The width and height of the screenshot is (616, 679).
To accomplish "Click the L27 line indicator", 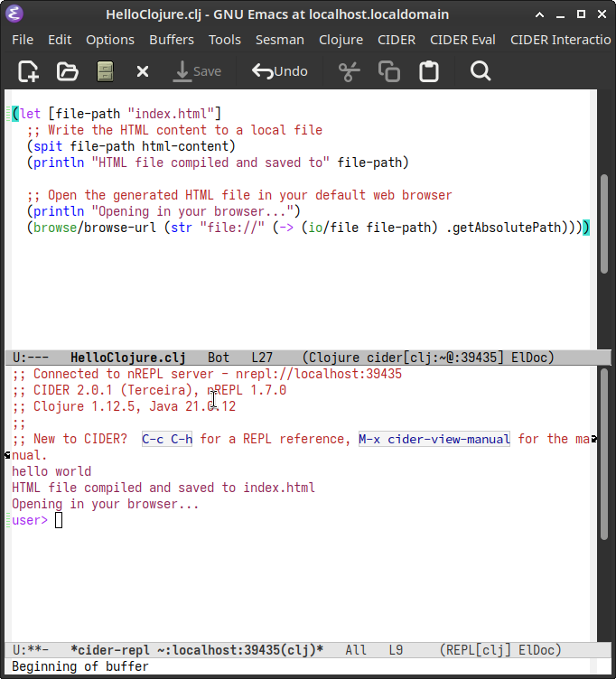I will click(262, 358).
